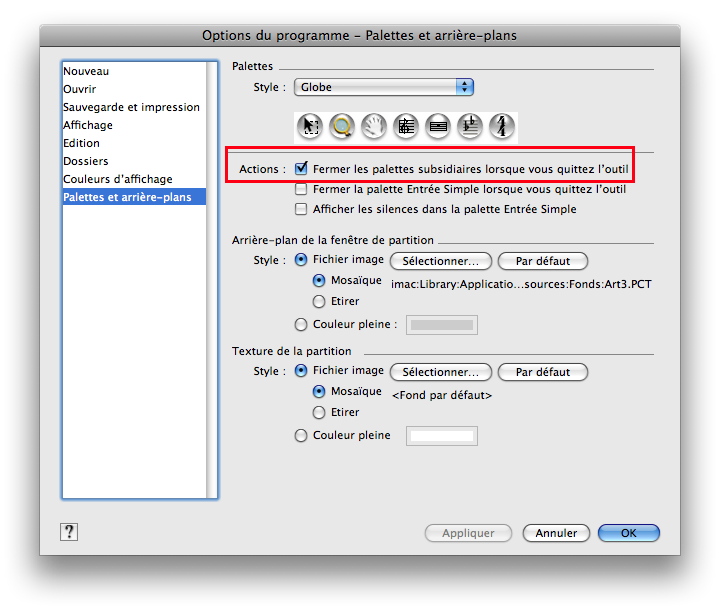The image size is (720, 610).
Task: Choose Couleur pleine radio under Texture de la partition
Action: (x=301, y=435)
